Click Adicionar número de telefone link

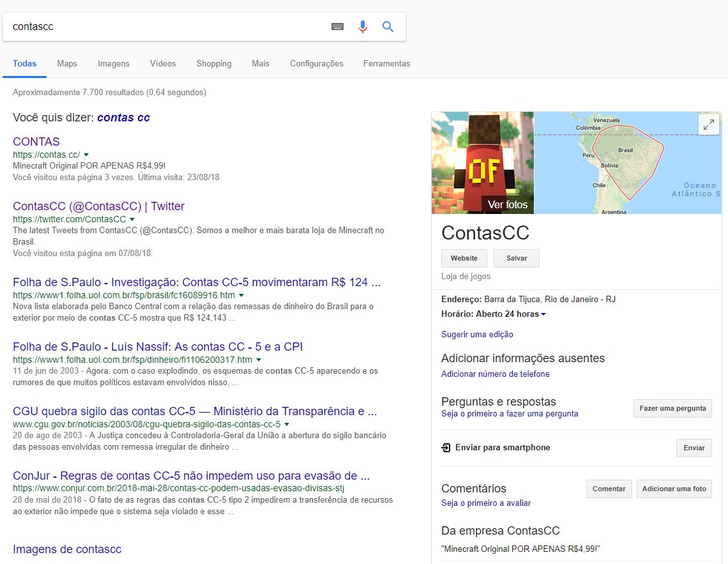(x=496, y=374)
